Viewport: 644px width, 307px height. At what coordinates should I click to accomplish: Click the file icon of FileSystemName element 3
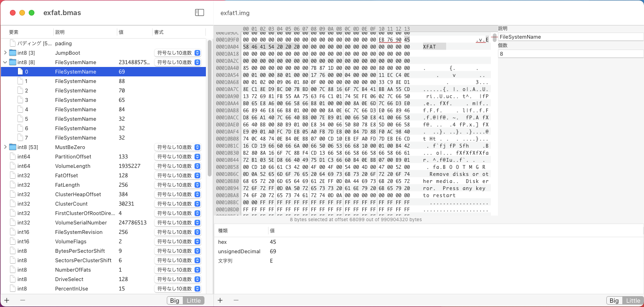click(x=20, y=100)
